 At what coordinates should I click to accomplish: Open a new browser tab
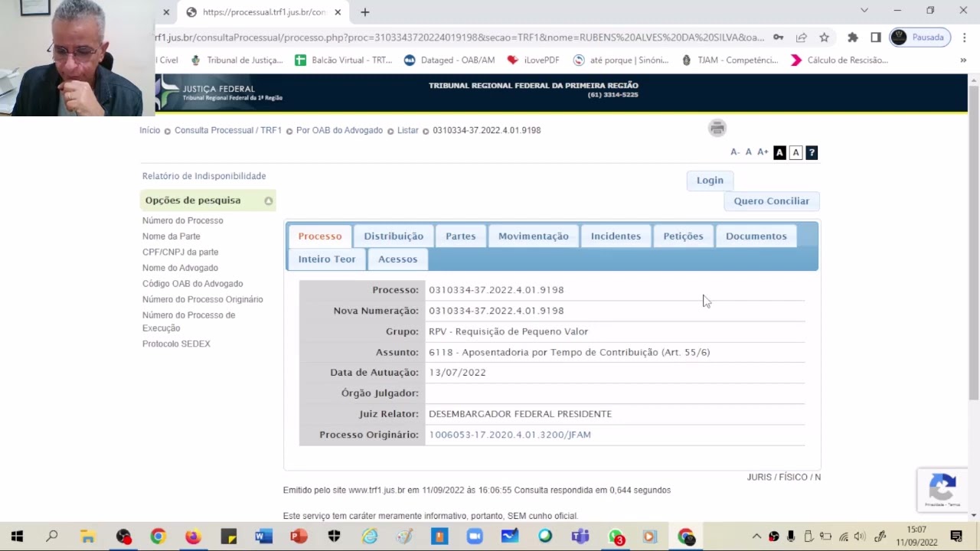pyautogui.click(x=365, y=12)
